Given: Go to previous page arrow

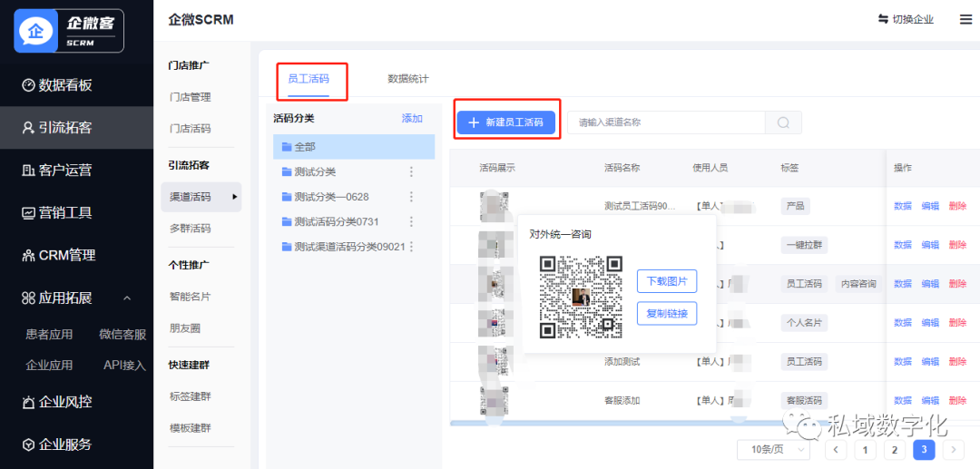Looking at the screenshot, I should (836, 450).
